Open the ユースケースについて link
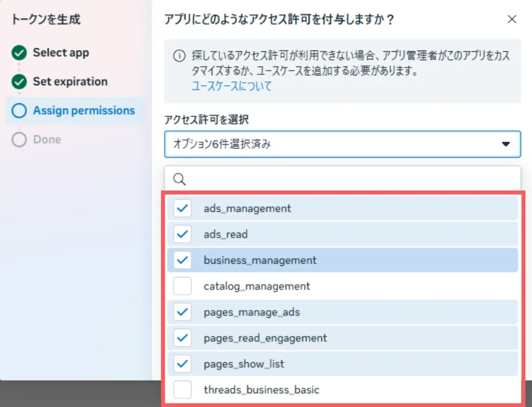Image resolution: width=532 pixels, height=407 pixels. point(232,86)
